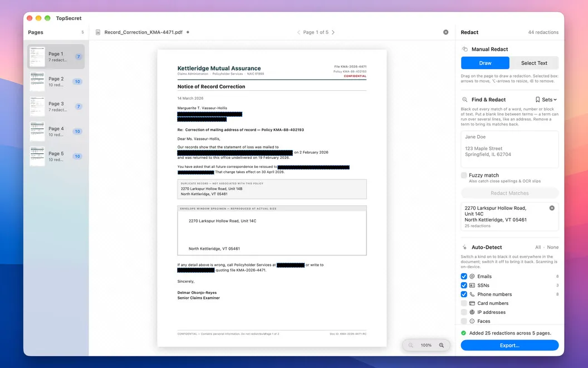Click the Page 2 redaction count badge
This screenshot has height=368, width=588.
tap(77, 81)
